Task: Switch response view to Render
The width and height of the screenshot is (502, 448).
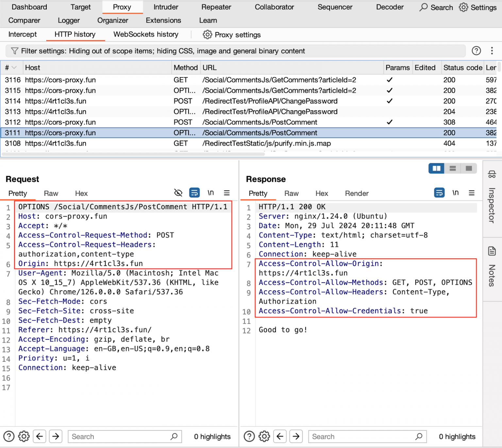Action: (356, 193)
